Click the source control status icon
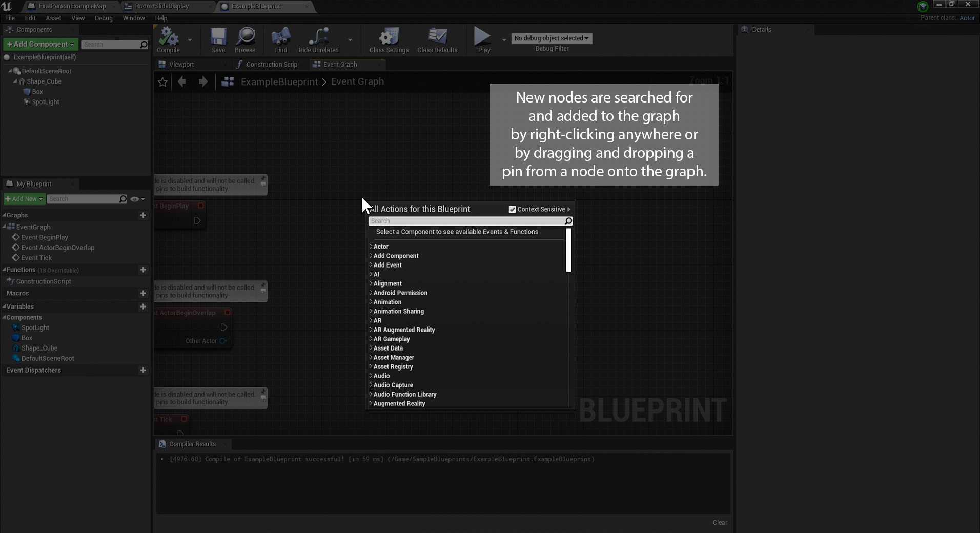 923,7
